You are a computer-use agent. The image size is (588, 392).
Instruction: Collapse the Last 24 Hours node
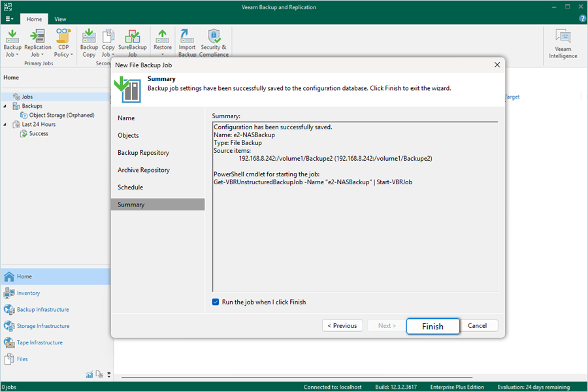tap(5, 125)
